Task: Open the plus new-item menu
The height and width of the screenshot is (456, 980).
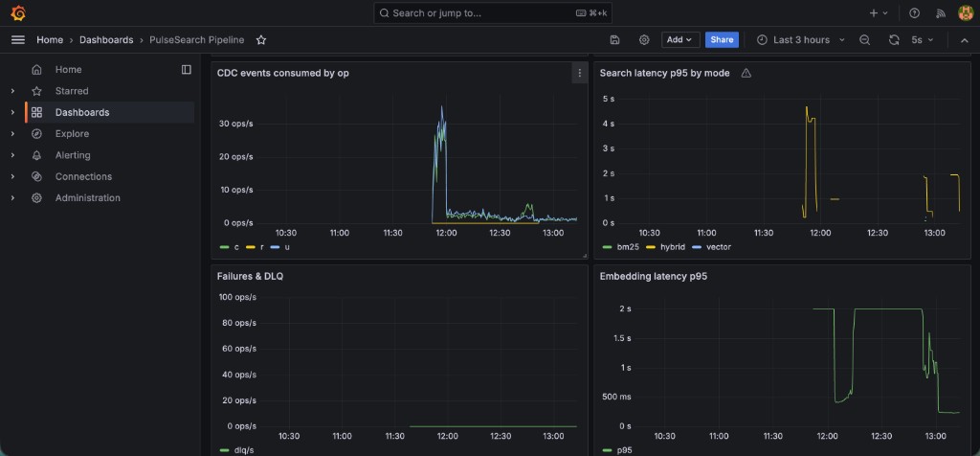Action: tap(879, 13)
